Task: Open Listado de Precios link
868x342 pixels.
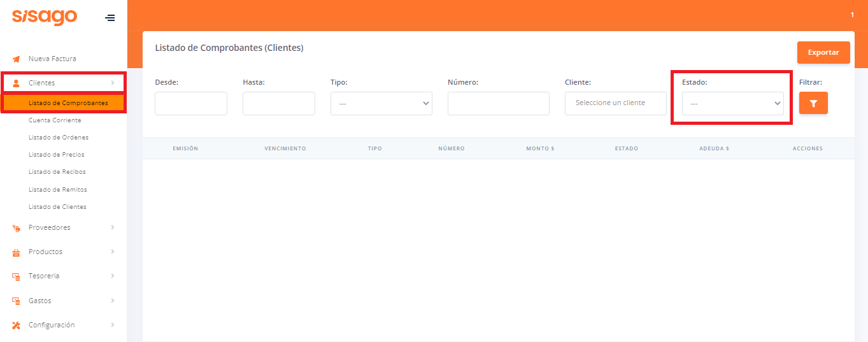Action: point(57,155)
